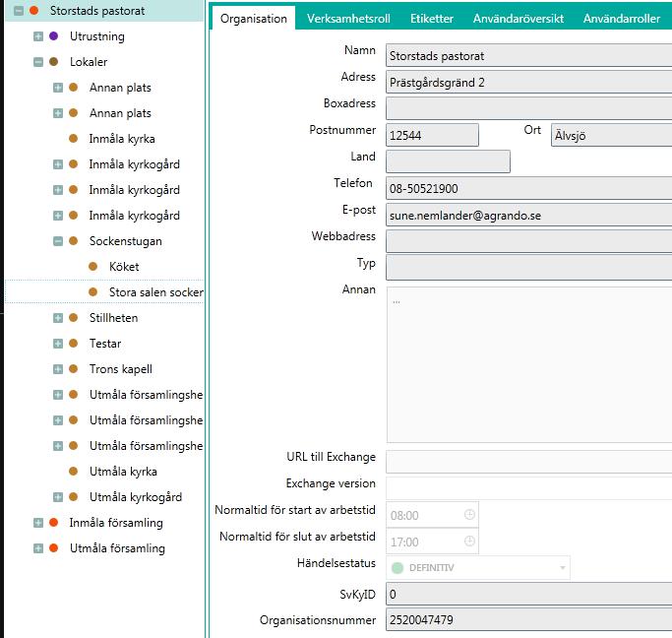Click the orange dot icon beside Stillheten

tap(73, 318)
